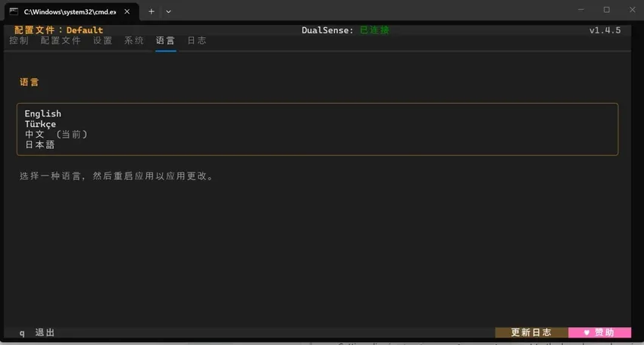The image size is (644, 345).
Task: Close the terminal window
Action: 633,10
